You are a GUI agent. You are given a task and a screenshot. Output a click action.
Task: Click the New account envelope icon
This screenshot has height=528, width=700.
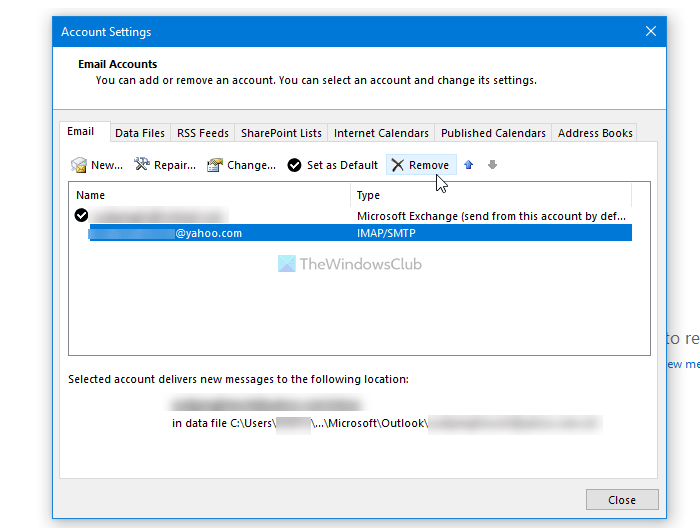tap(79, 165)
